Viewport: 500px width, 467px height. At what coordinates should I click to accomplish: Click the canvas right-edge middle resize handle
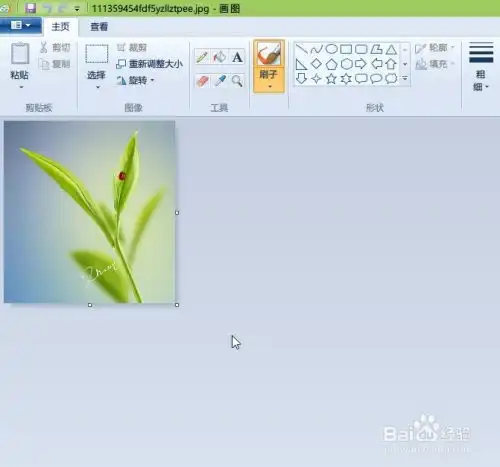pyautogui.click(x=177, y=213)
